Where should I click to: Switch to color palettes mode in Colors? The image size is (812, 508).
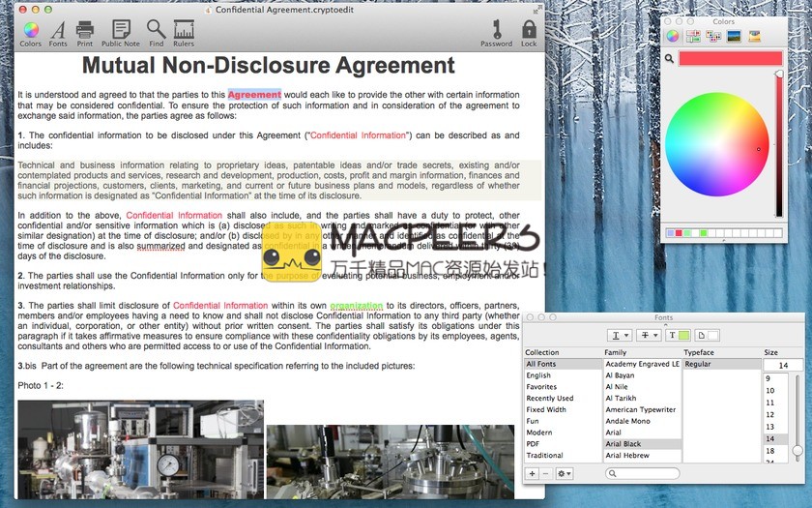tap(713, 36)
